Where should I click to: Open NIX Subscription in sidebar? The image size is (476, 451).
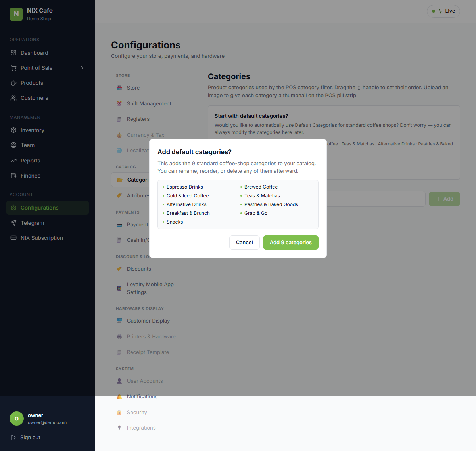click(48, 238)
